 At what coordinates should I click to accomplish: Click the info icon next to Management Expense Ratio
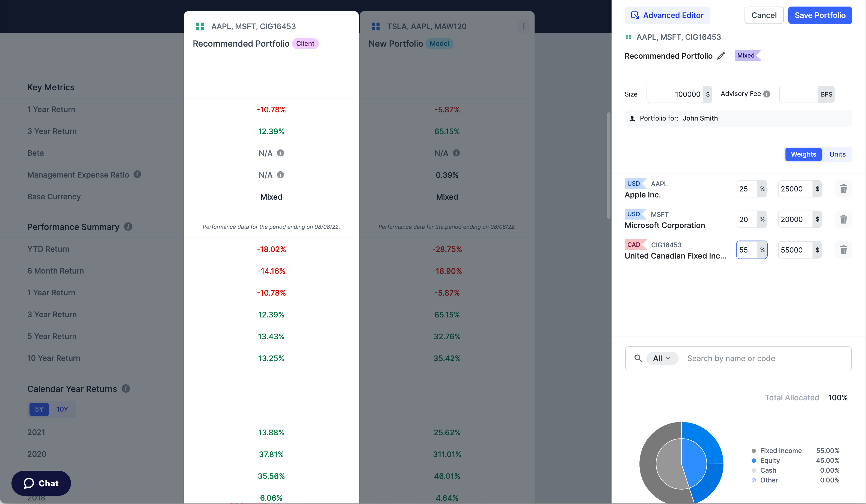pyautogui.click(x=137, y=174)
